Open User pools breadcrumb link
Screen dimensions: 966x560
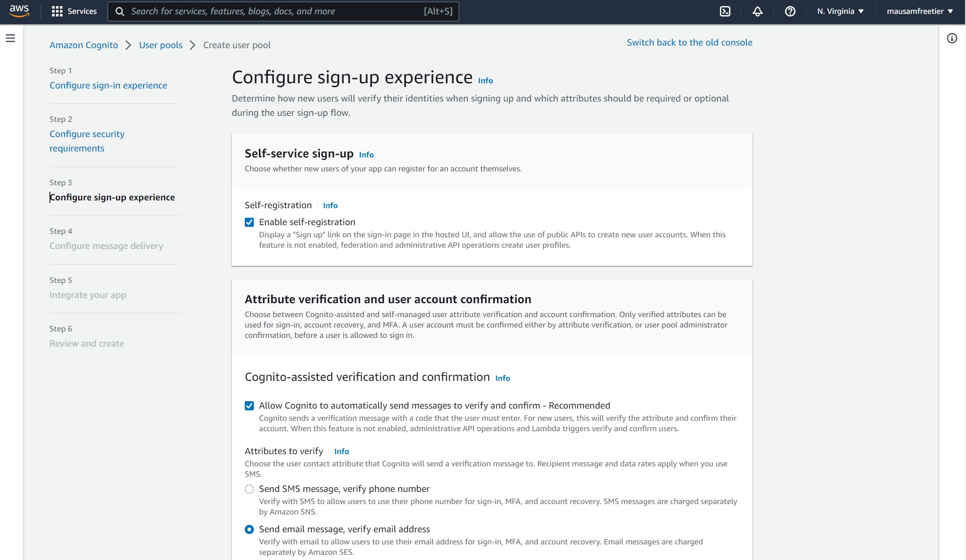[x=161, y=45]
